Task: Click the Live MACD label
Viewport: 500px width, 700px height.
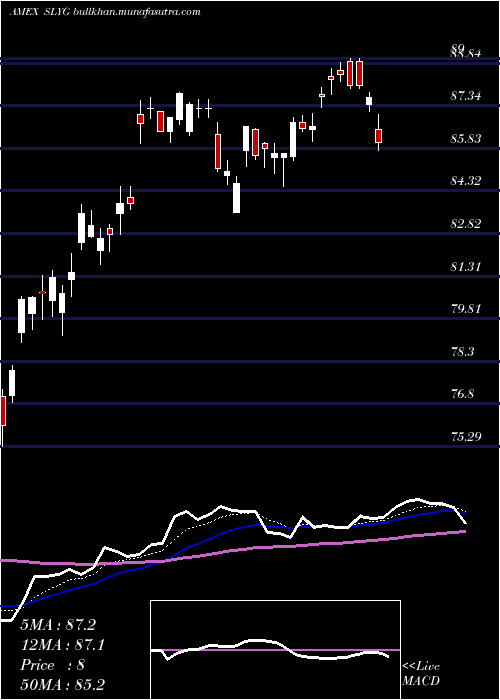Action: 421,674
